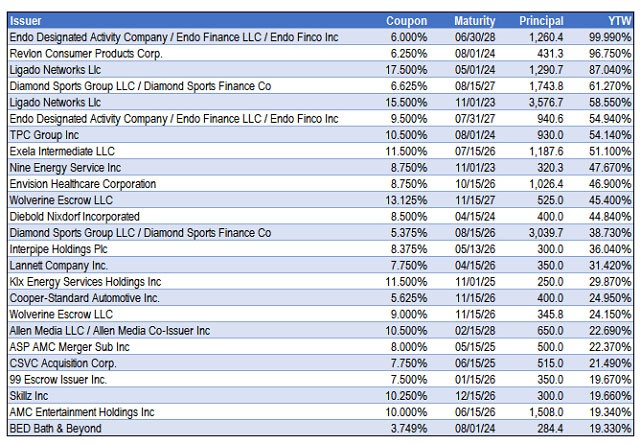Select the Skillz Inc issuer cell
This screenshot has width=641, height=444.
[x=29, y=396]
